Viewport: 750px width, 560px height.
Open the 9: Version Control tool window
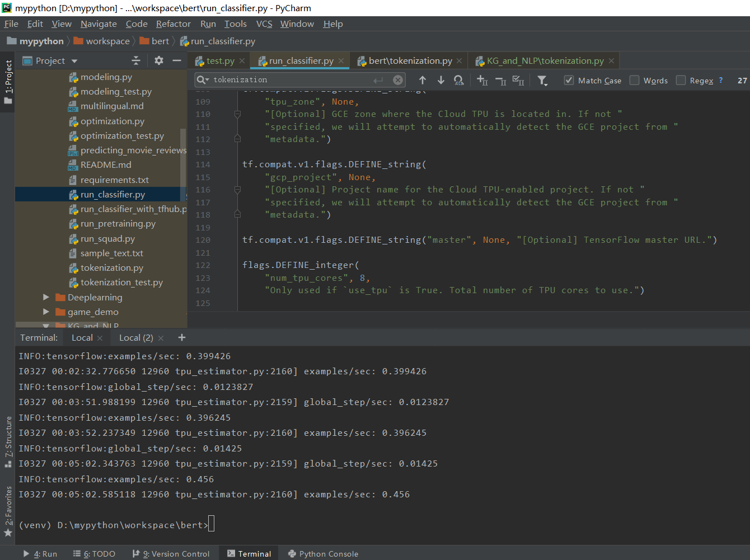171,554
